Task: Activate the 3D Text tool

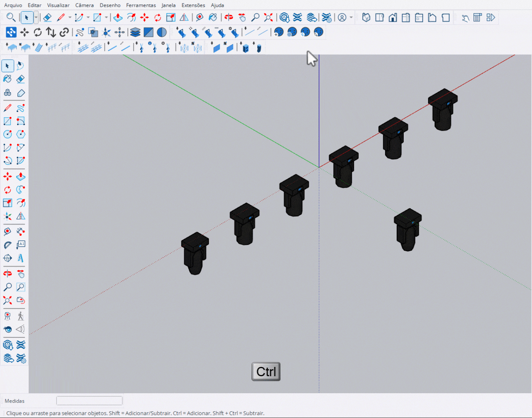Action: (21, 258)
